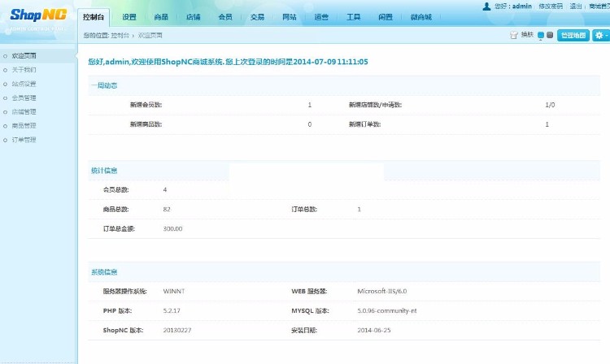Open the 商城首页 mall homepage link
Screen dimensions: 610x364
click(599, 6)
